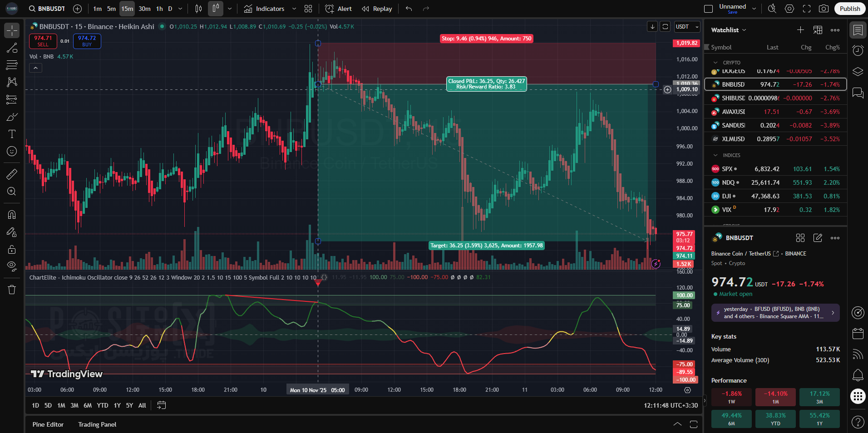Toggle magnet mode for drawings
Screen dimensions: 868x433
(x=12, y=215)
